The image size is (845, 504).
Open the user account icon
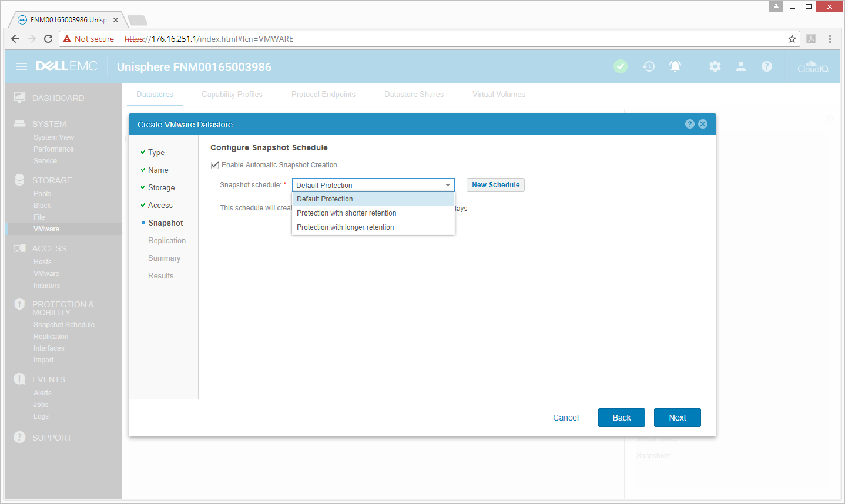point(741,66)
